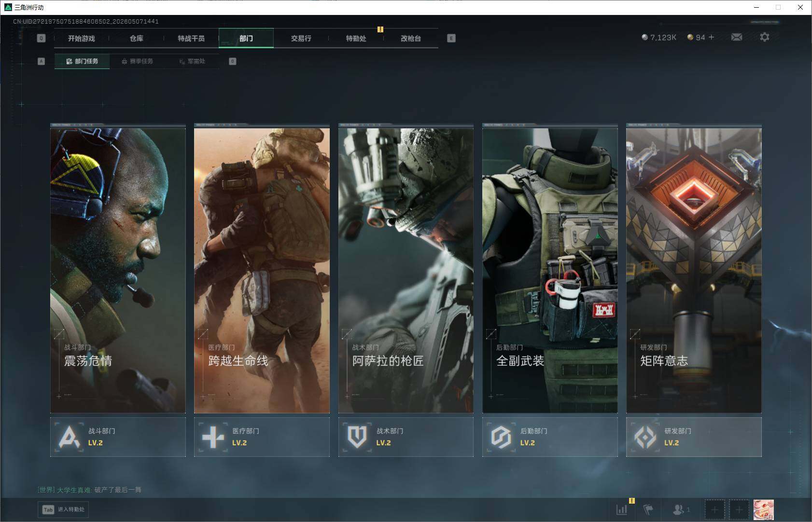Click the Q key hint icon
Screen dimensions: 812x522
click(41, 38)
